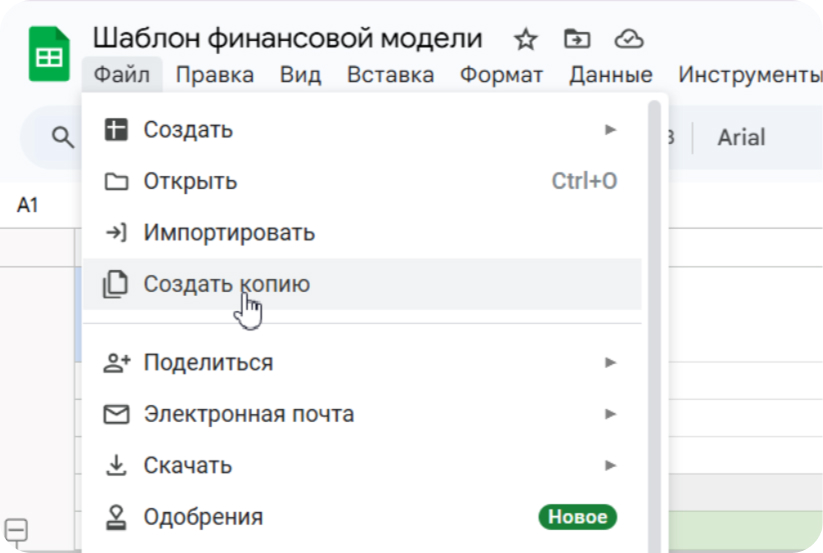823x553 pixels.
Task: Expand the Поделиться submenu arrow
Action: [610, 362]
